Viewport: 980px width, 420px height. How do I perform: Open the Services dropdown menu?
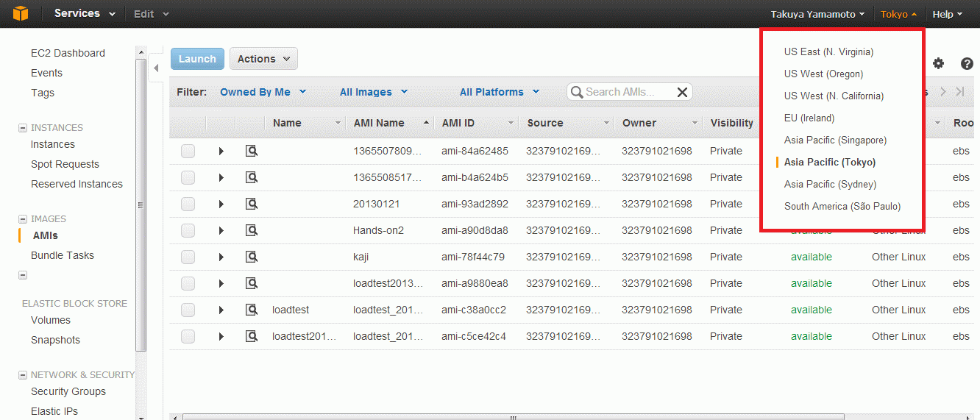(85, 13)
